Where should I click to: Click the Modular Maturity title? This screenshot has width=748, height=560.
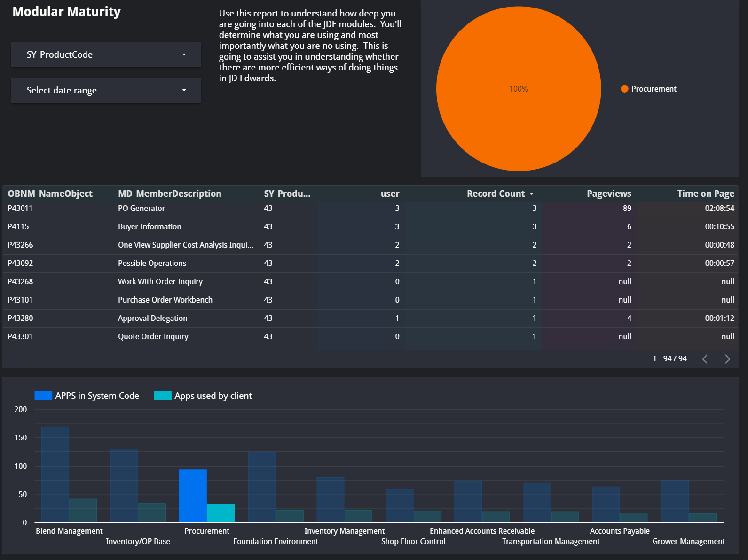(x=66, y=12)
